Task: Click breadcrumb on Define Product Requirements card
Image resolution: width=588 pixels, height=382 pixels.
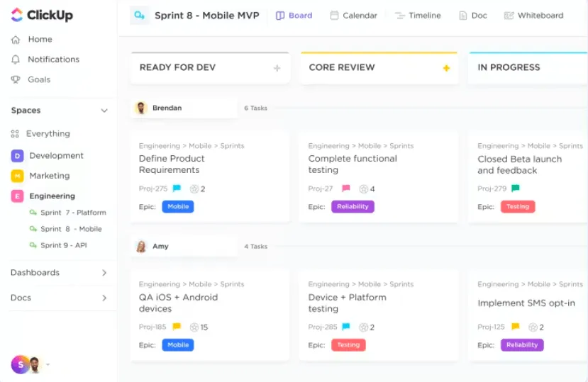Action: click(192, 146)
